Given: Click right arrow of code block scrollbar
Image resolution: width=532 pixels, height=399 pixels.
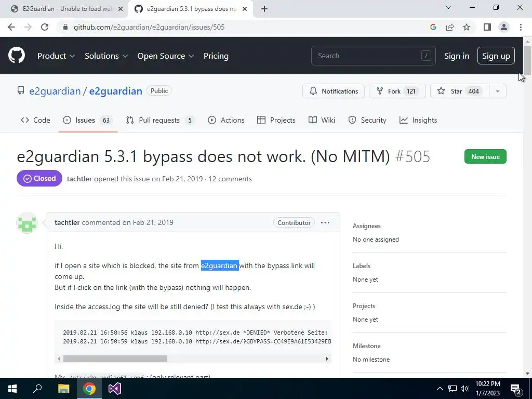Looking at the screenshot, I should click(327, 358).
